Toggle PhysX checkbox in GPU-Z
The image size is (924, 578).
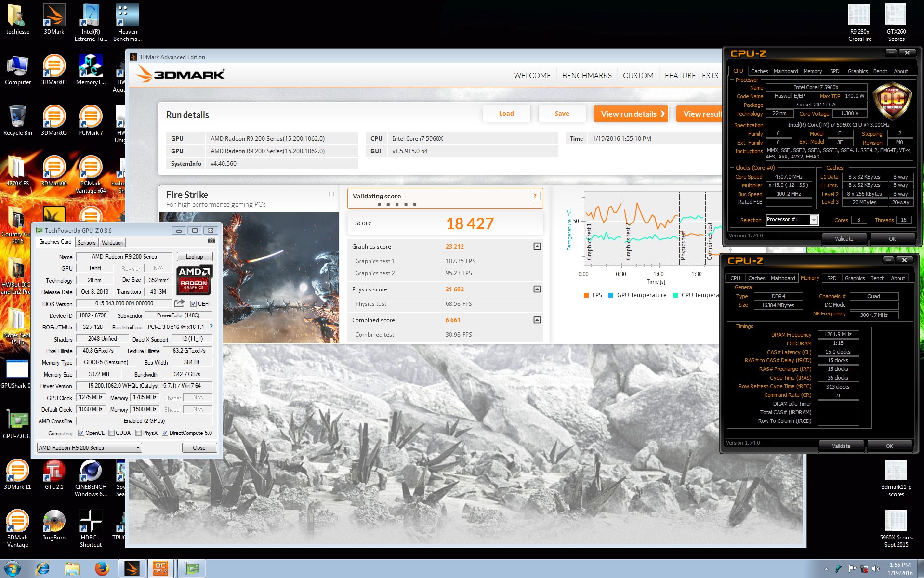coord(139,433)
